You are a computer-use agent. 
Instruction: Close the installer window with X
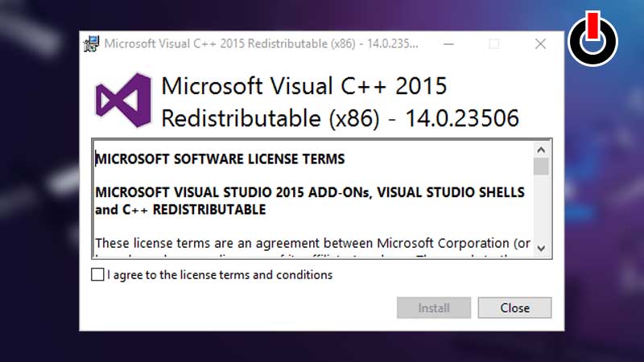tap(540, 44)
